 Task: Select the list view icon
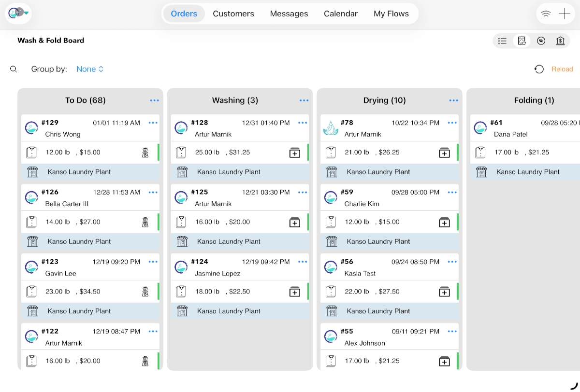[x=502, y=41]
